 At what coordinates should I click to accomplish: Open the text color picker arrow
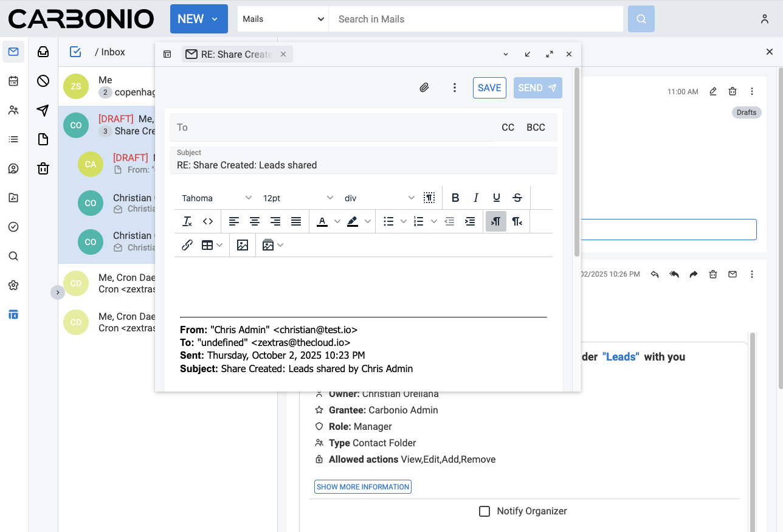pos(337,221)
